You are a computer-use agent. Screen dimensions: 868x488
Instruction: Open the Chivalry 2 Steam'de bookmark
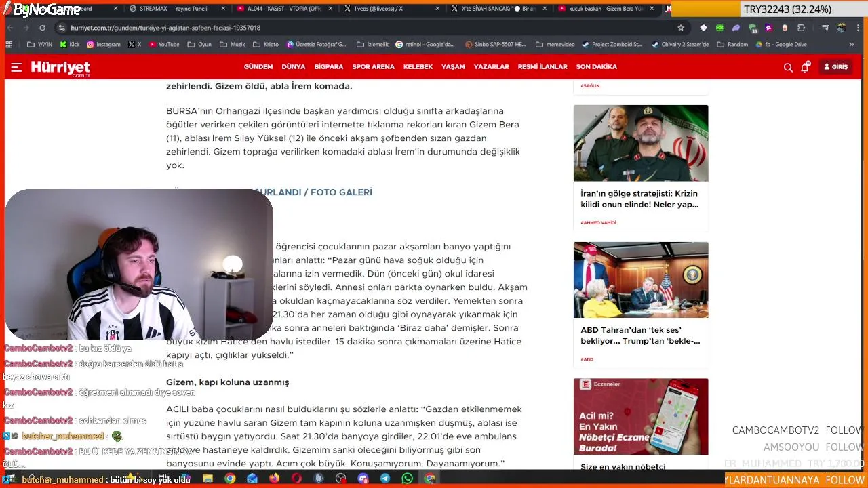679,45
